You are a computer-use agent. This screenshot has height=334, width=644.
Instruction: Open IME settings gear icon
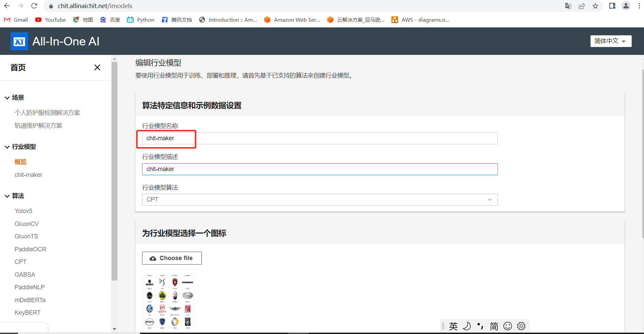click(521, 326)
